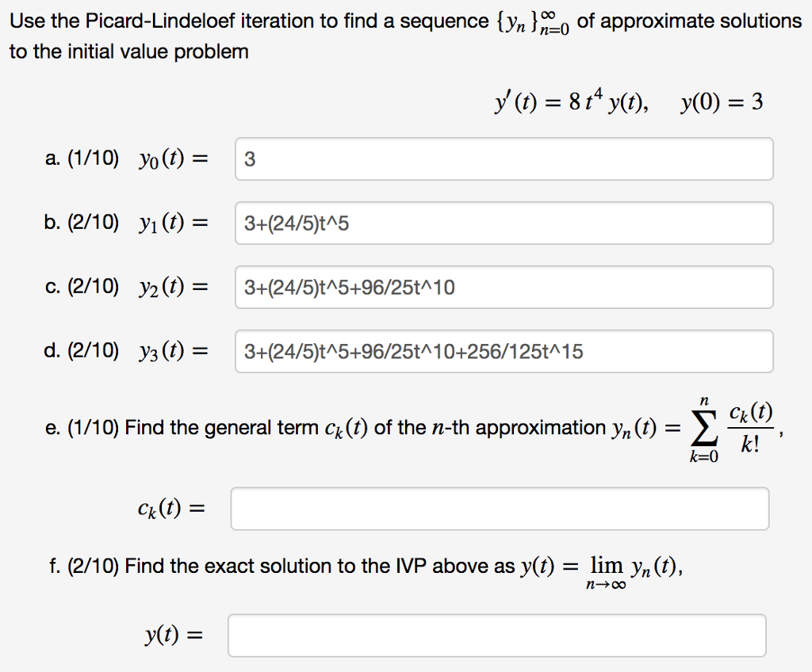This screenshot has width=812, height=672.
Task: Click the empty ck(t) answer field
Action: [500, 508]
